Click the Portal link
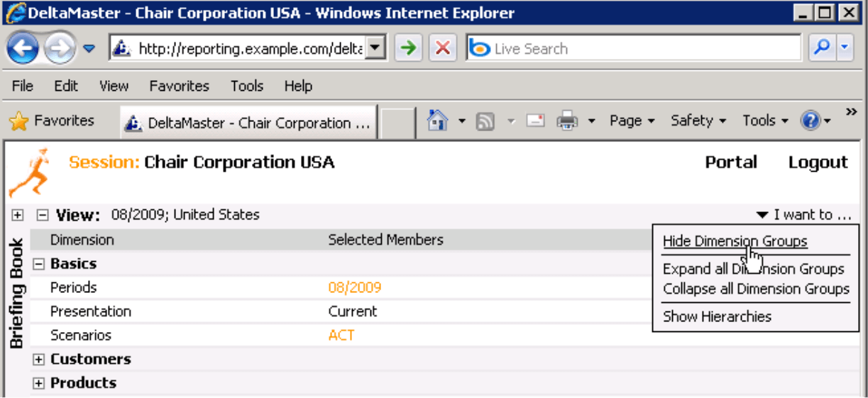The height and width of the screenshot is (398, 868). click(x=731, y=162)
